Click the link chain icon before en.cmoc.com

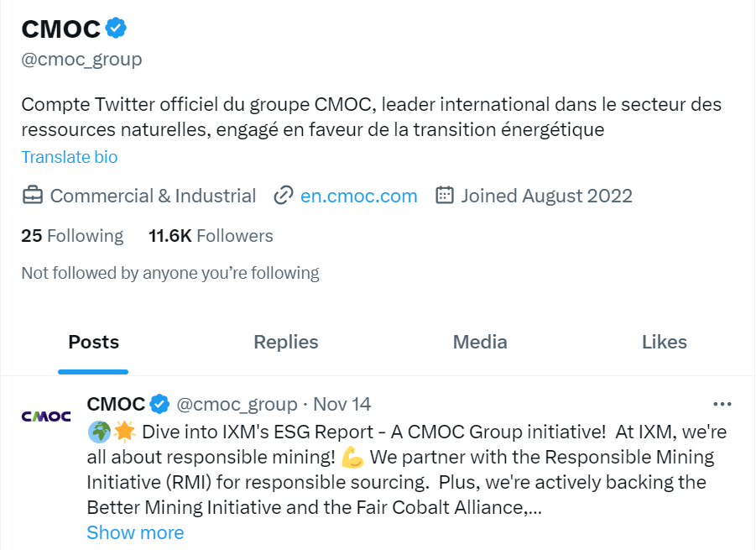click(x=283, y=196)
